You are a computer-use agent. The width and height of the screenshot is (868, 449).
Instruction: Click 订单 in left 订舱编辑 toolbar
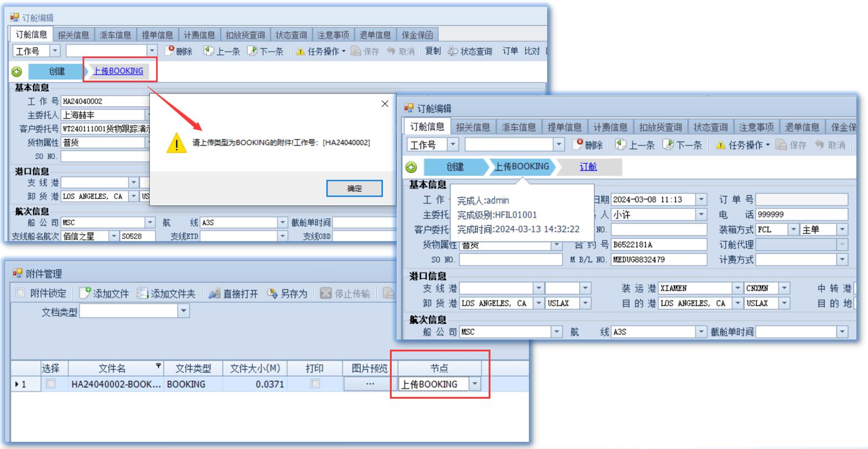point(510,51)
